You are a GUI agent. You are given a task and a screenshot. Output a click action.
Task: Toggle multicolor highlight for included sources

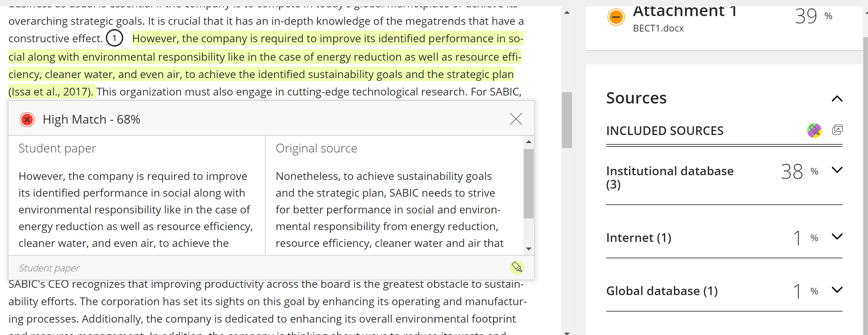(814, 130)
